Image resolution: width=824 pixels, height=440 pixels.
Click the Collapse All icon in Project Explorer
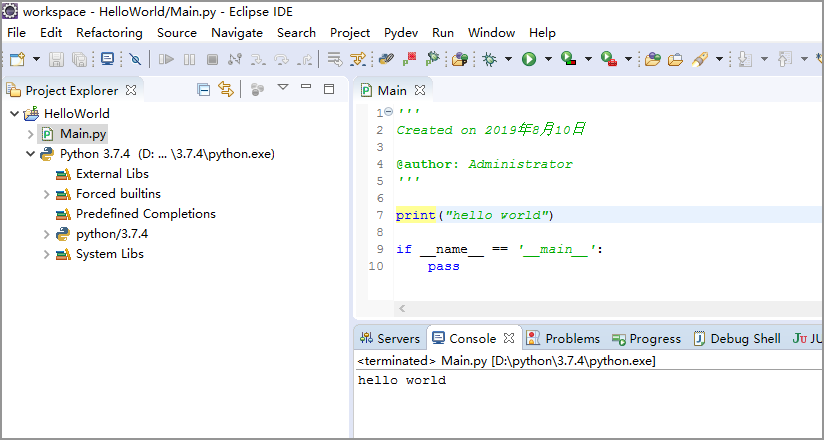[203, 90]
